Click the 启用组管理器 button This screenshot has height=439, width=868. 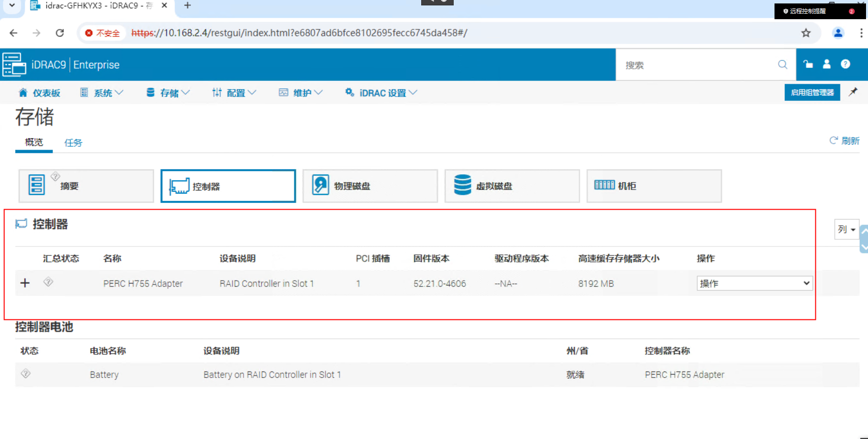(812, 93)
